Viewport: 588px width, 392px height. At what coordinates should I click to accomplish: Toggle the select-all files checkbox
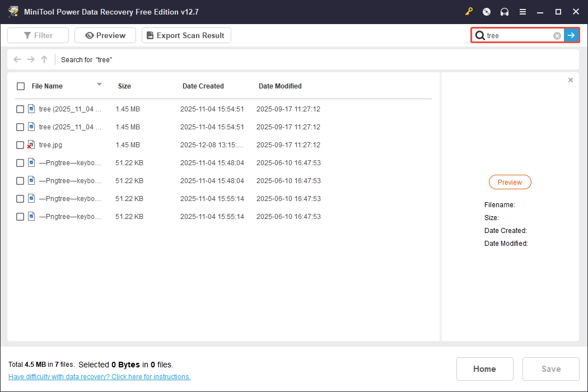click(20, 86)
